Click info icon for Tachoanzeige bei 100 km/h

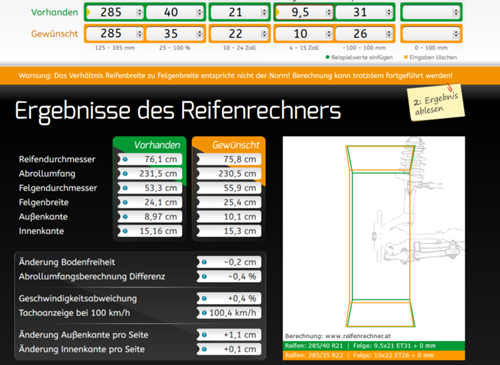pyautogui.click(x=204, y=313)
